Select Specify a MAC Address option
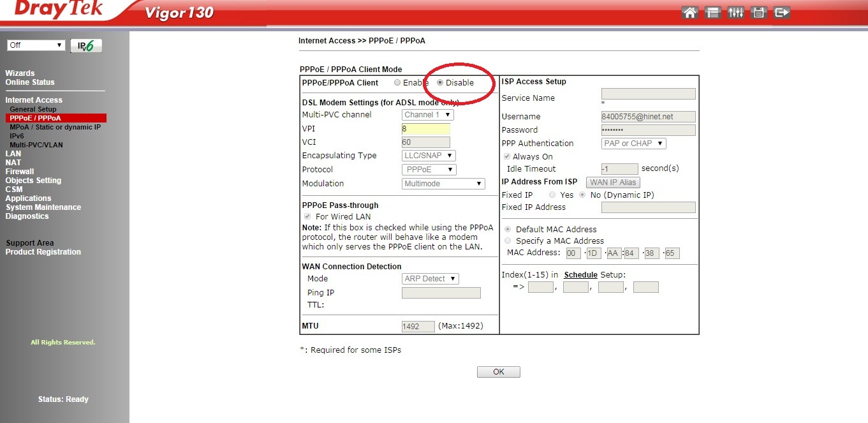Image resolution: width=868 pixels, height=423 pixels. (508, 241)
